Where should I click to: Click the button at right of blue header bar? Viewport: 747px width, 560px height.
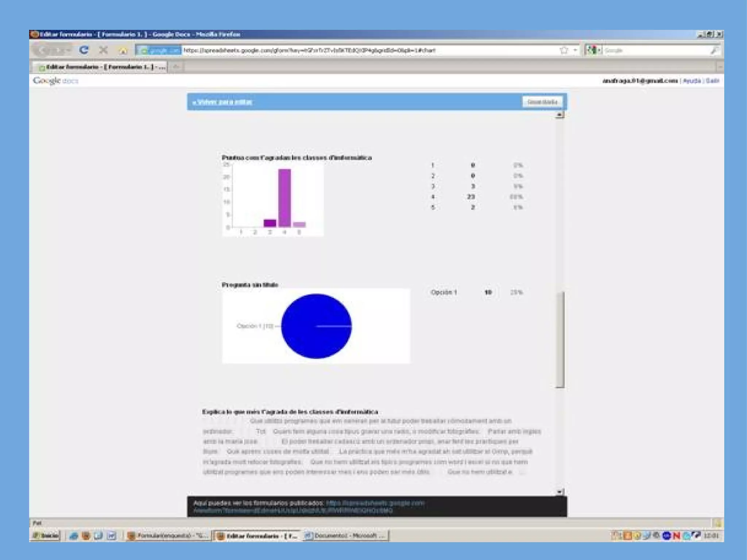[x=542, y=102]
